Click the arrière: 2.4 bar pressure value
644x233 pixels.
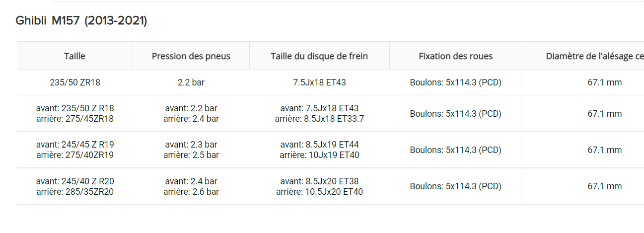coord(191,119)
